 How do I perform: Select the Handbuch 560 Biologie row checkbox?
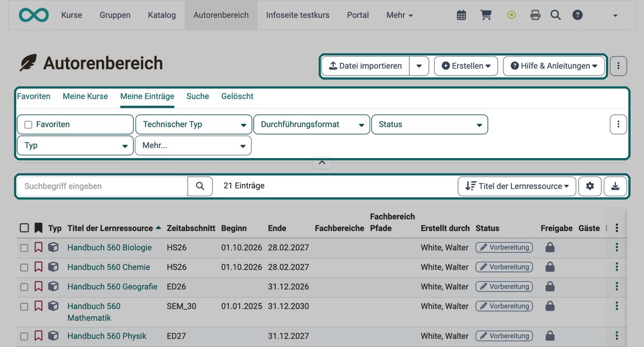24,248
